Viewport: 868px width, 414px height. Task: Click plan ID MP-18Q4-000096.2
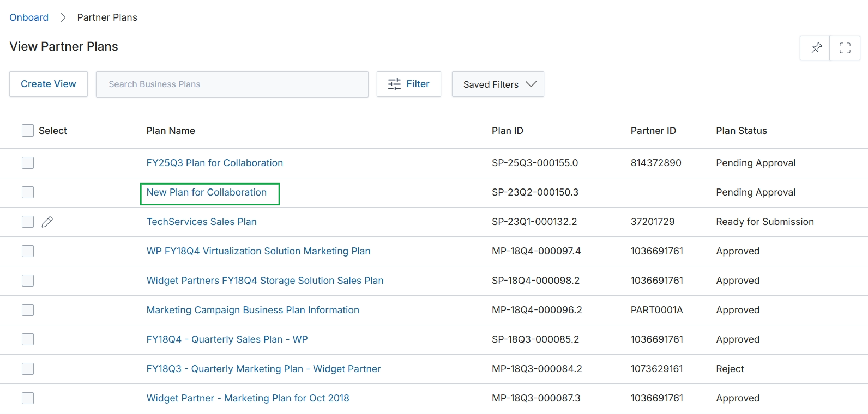pyautogui.click(x=537, y=310)
